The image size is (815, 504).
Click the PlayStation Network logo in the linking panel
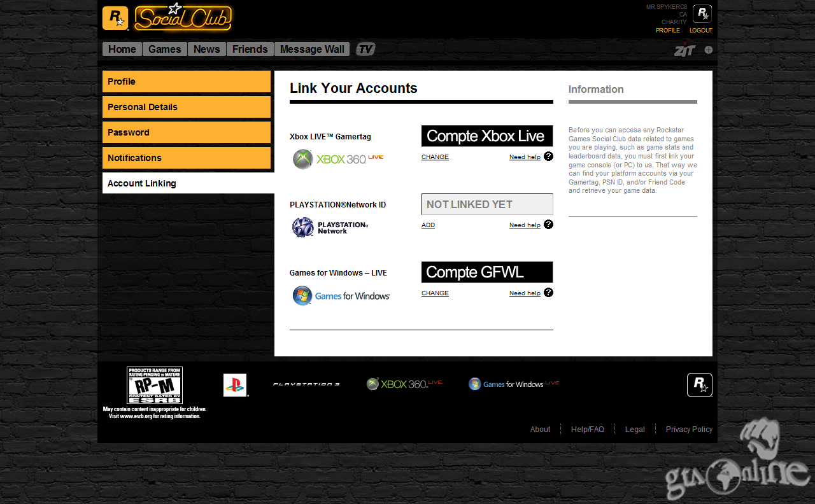click(330, 227)
